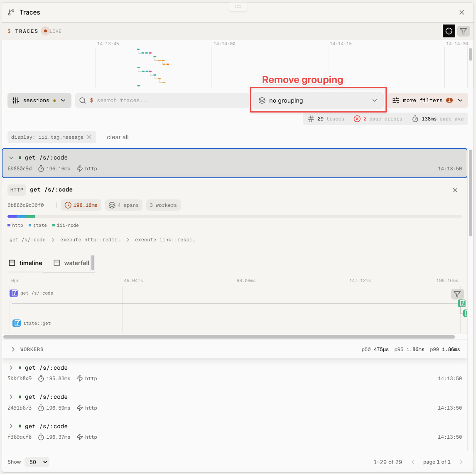
Task: Close the HTTP get /s/:code detail panel
Action: 455,190
